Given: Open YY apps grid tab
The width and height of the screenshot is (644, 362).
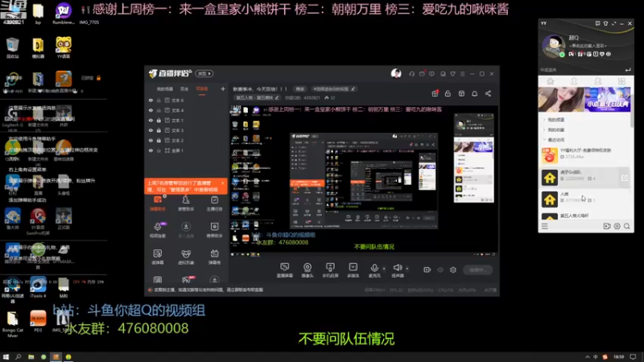Looking at the screenshot, I should pos(621,81).
